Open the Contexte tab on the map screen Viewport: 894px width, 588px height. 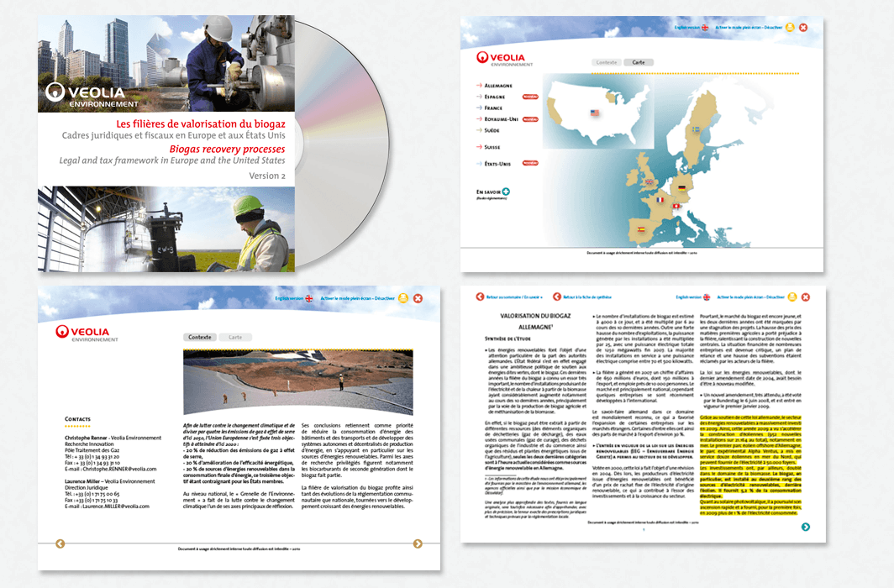click(607, 63)
